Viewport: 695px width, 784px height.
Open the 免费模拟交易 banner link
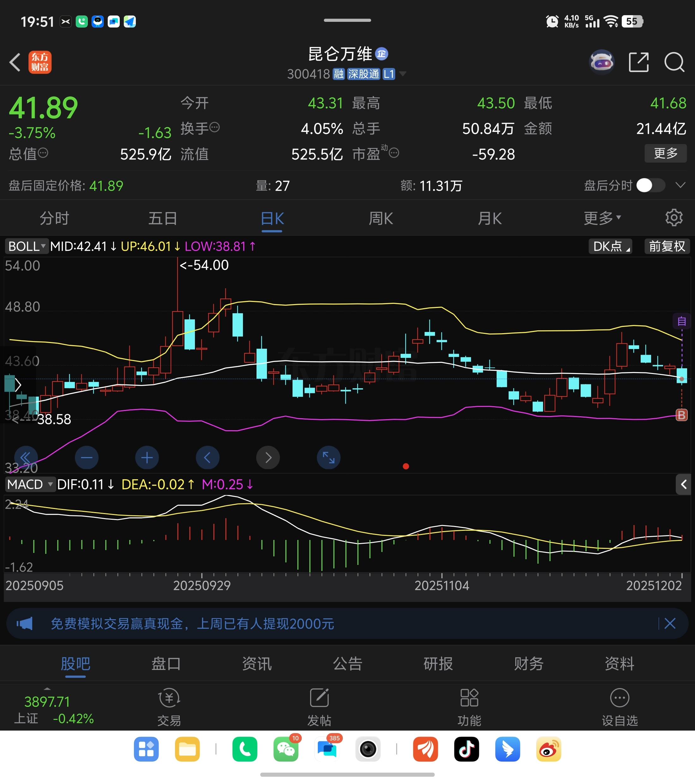coord(192,624)
